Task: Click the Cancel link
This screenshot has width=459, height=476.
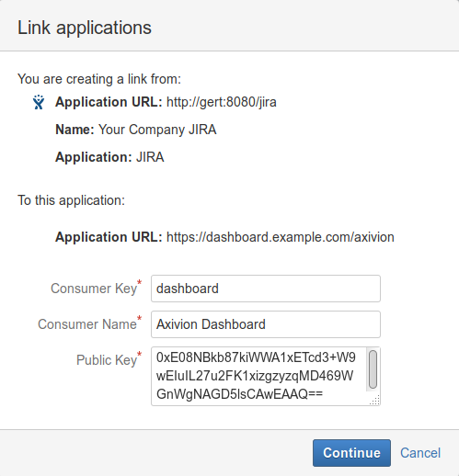Action: point(420,453)
